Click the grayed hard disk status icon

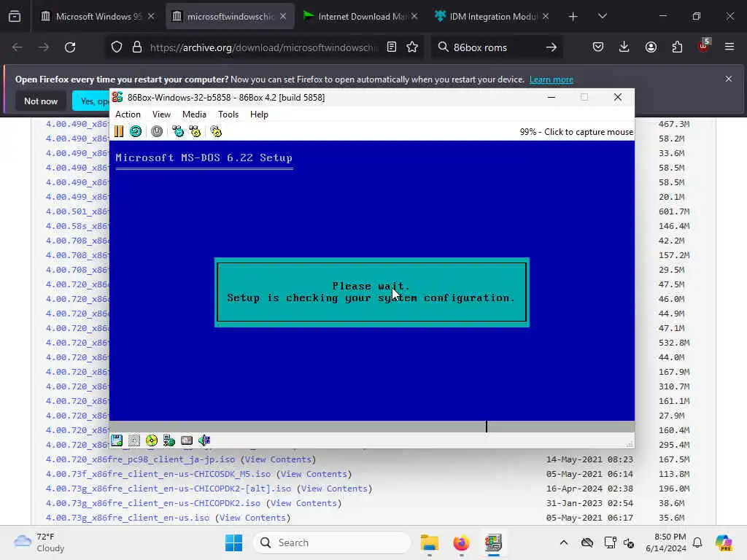click(x=134, y=440)
